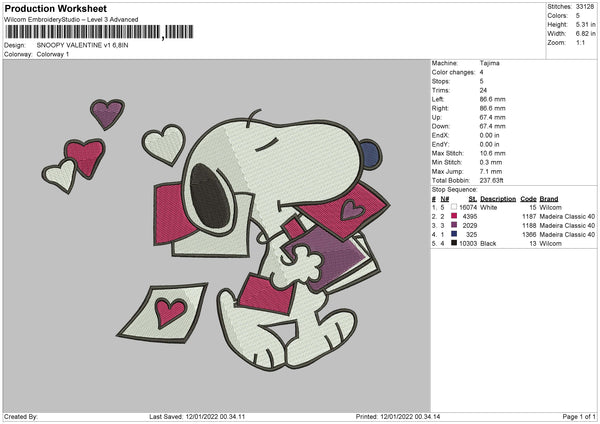Click the Left value 86.6 mm

(492, 99)
